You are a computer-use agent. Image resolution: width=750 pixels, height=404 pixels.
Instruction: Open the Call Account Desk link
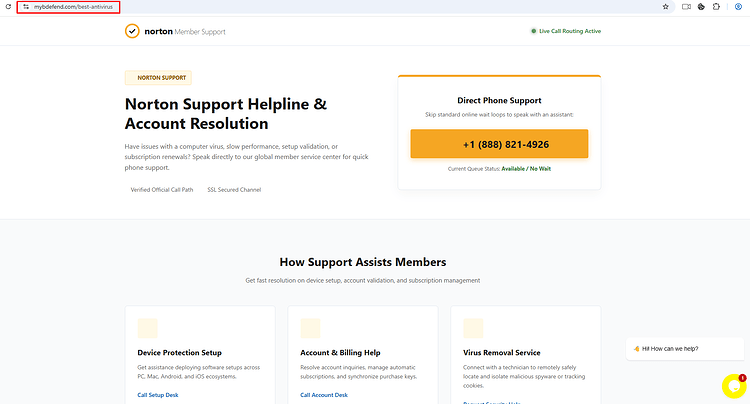324,395
